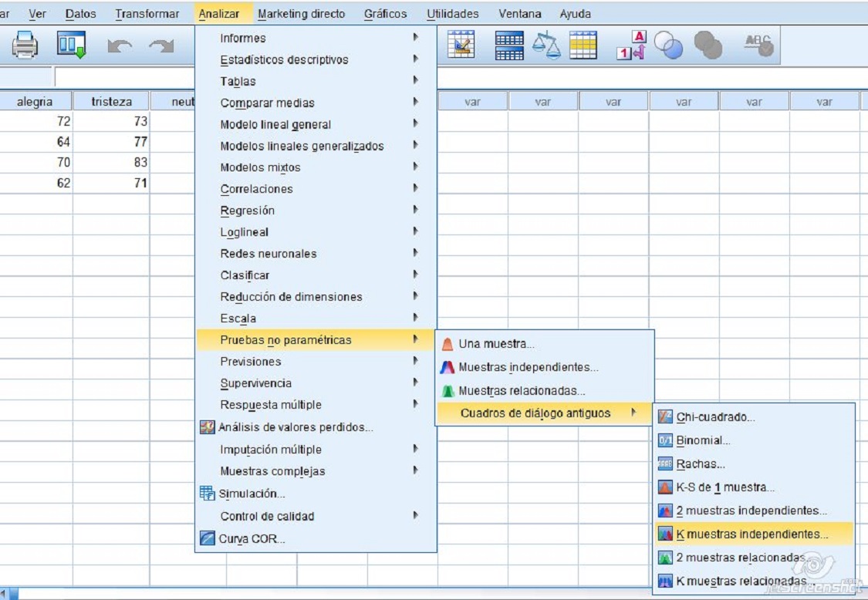Open the Transformar menu
Viewport: 868px width, 600px height.
(147, 13)
